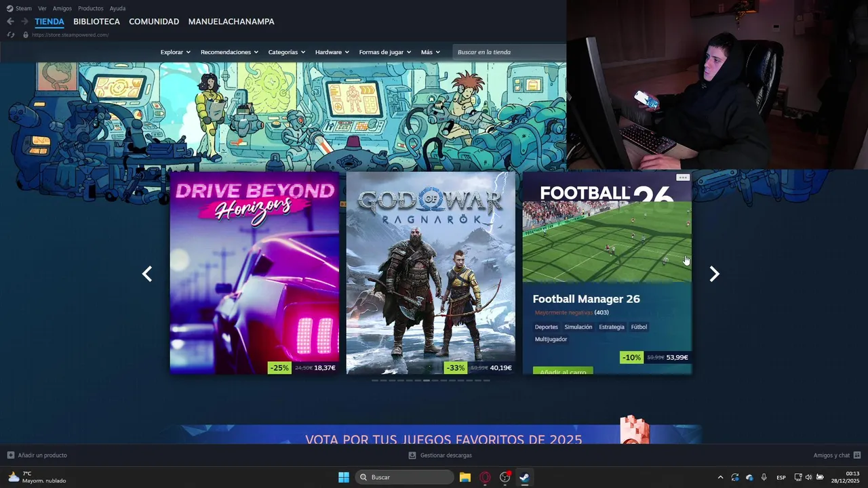868x488 pixels.
Task: Open the Windows Start menu
Action: coord(344,477)
